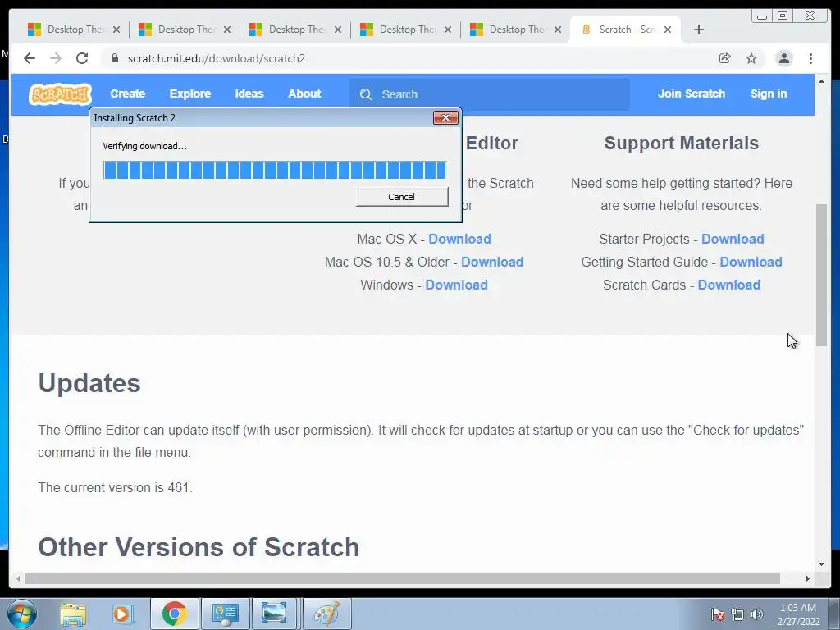Viewport: 840px width, 630px height.
Task: Open the Create menu item
Action: pos(127,94)
